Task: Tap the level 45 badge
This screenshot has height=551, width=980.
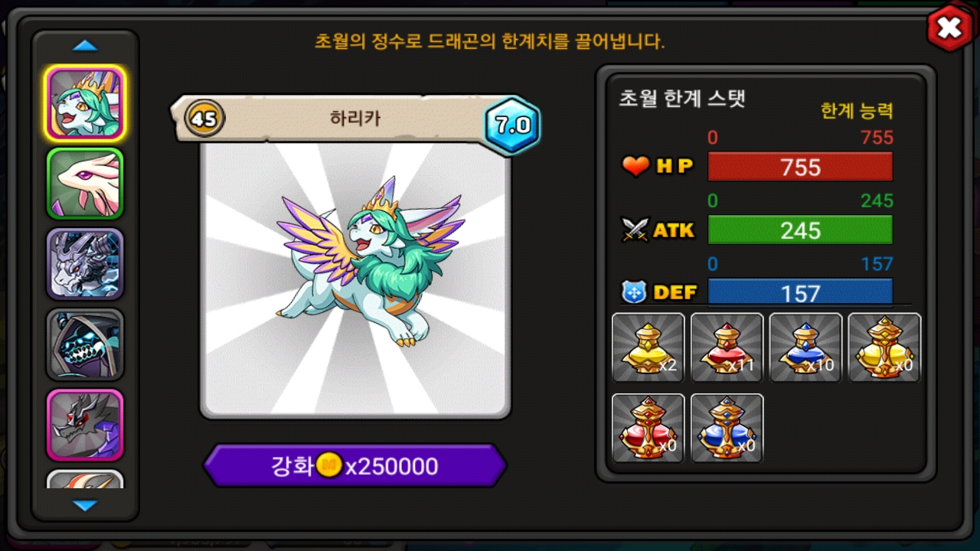Action: [x=204, y=119]
